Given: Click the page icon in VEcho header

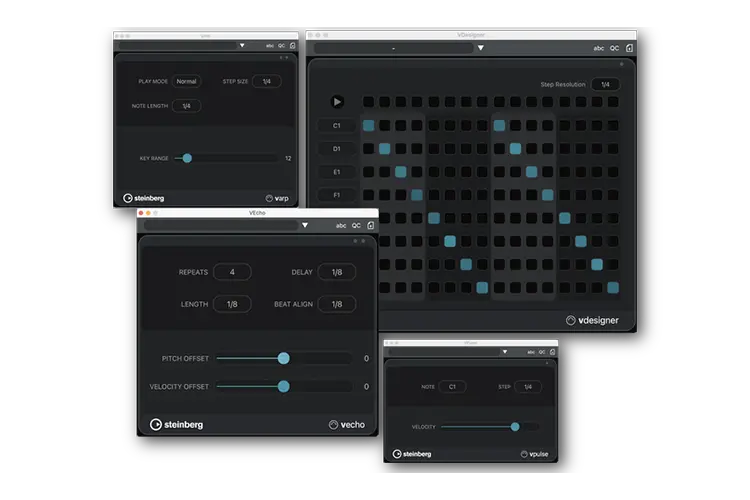Looking at the screenshot, I should pos(370,225).
